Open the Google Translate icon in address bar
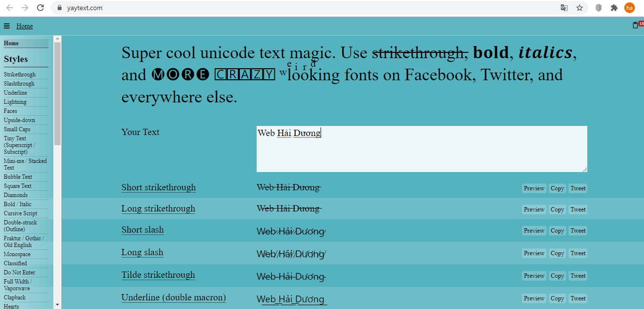 click(564, 8)
